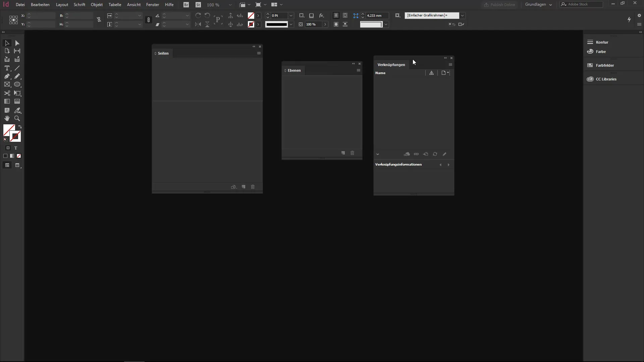Open Seiten panel menu
This screenshot has width=644, height=362.
point(259,53)
